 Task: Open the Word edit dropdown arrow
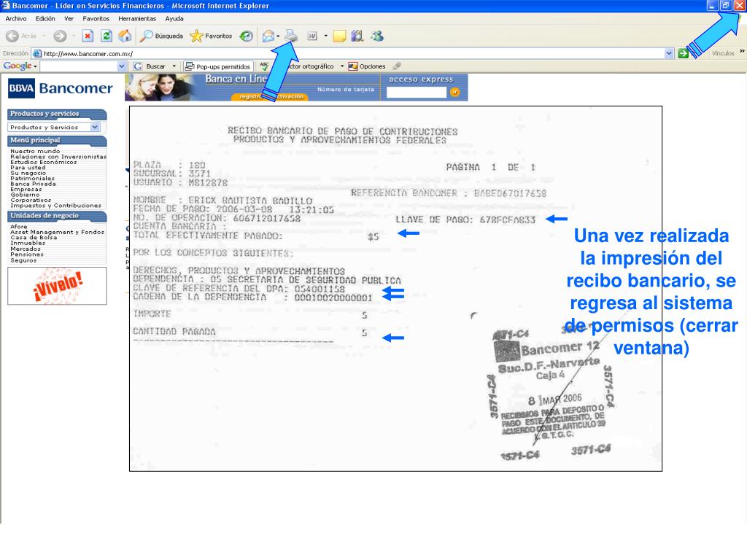(326, 36)
